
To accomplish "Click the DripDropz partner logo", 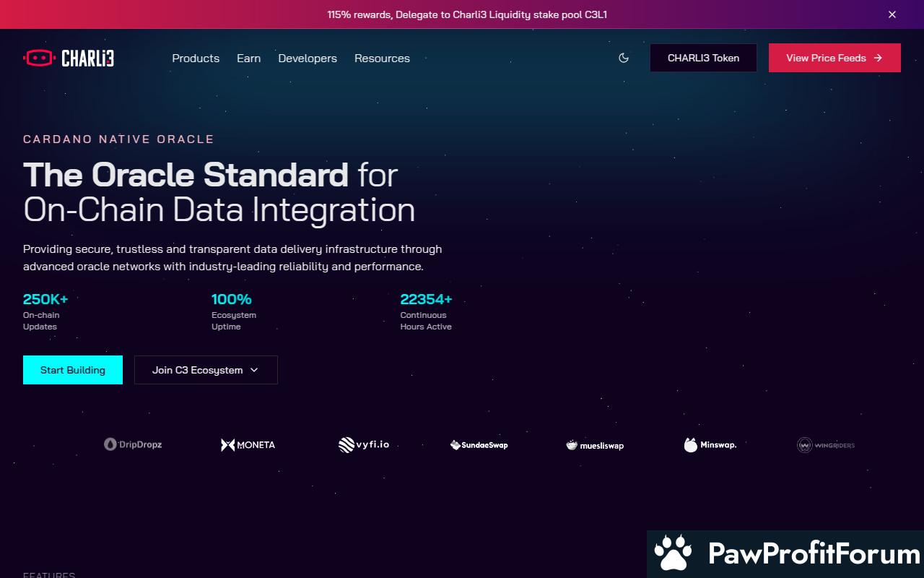I will (133, 444).
